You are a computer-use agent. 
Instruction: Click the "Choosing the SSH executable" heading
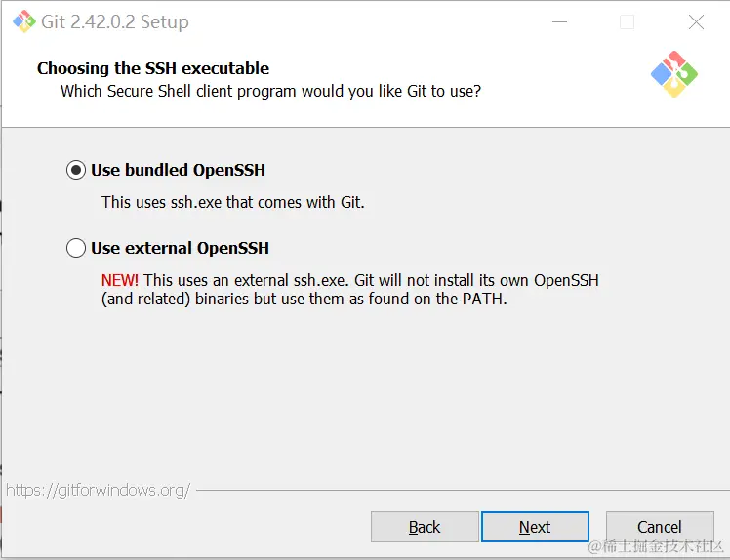[x=153, y=68]
